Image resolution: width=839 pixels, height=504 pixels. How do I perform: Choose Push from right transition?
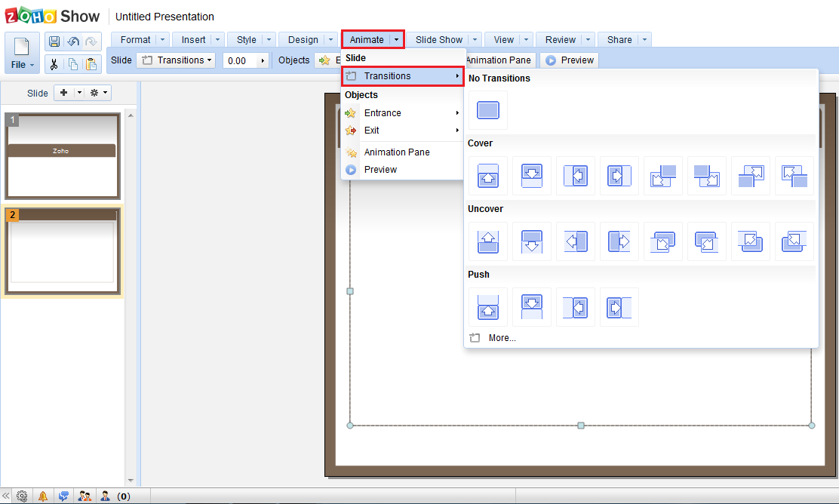(576, 307)
